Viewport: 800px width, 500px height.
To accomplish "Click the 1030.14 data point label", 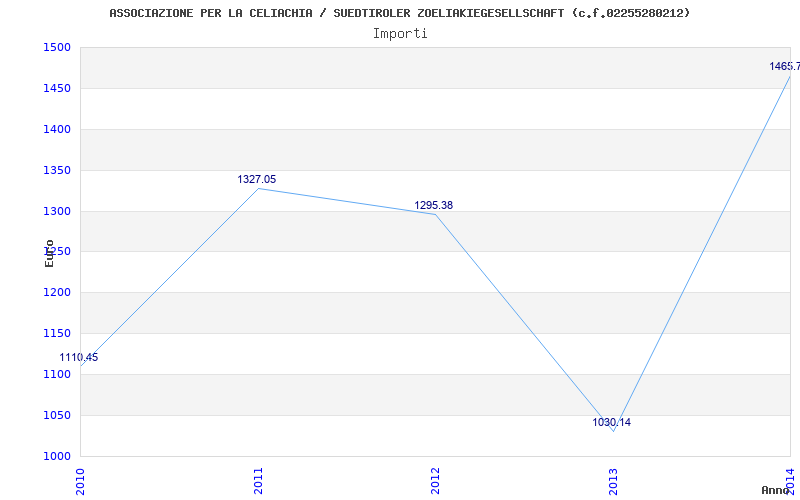I will click(x=611, y=422).
